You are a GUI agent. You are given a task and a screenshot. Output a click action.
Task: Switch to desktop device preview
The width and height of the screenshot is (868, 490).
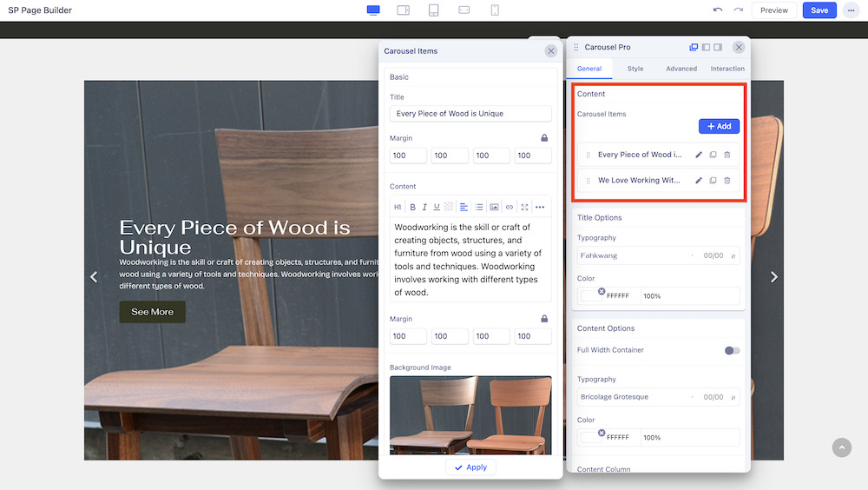[x=373, y=10]
